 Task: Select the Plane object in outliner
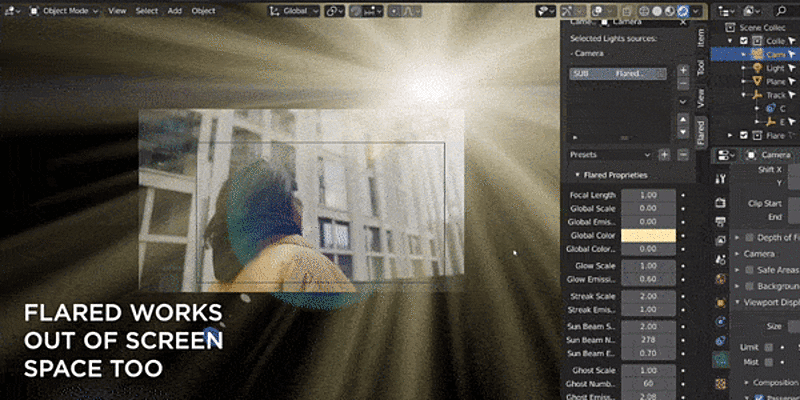click(776, 82)
